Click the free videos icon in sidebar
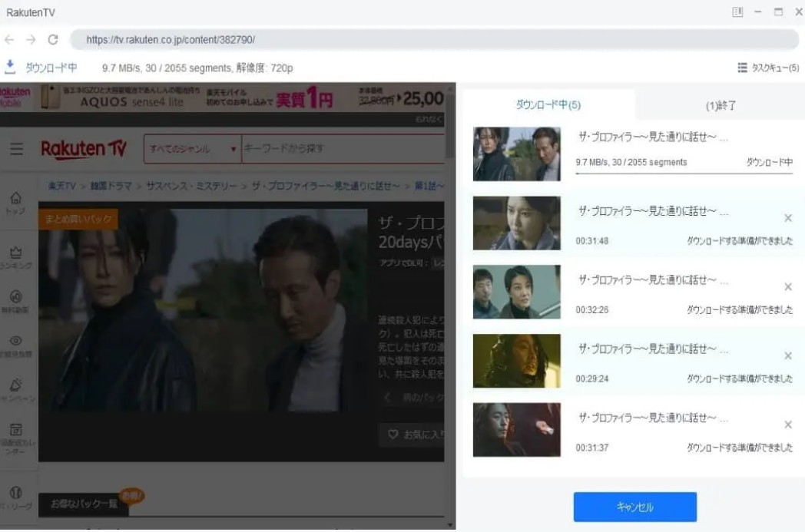The height and width of the screenshot is (532, 805). click(x=15, y=296)
